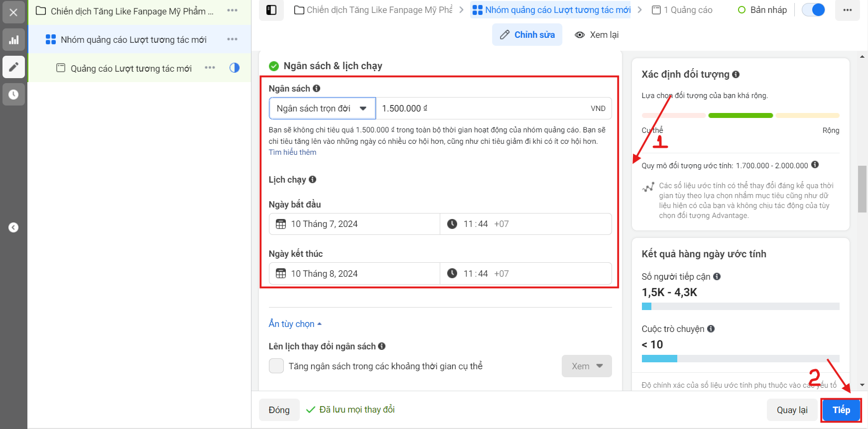Viewport: 868px width, 429px height.
Task: Open the Xem dropdown button
Action: click(x=587, y=366)
